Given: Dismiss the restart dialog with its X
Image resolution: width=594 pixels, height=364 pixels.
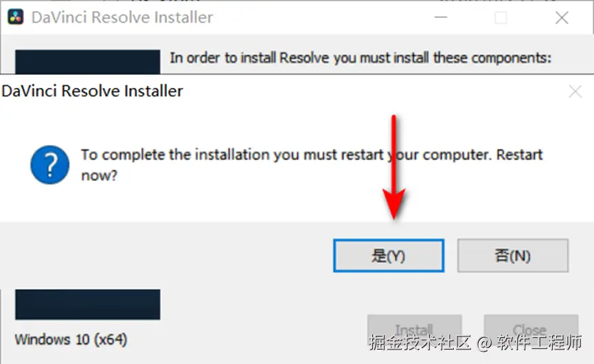Looking at the screenshot, I should pos(575,91).
